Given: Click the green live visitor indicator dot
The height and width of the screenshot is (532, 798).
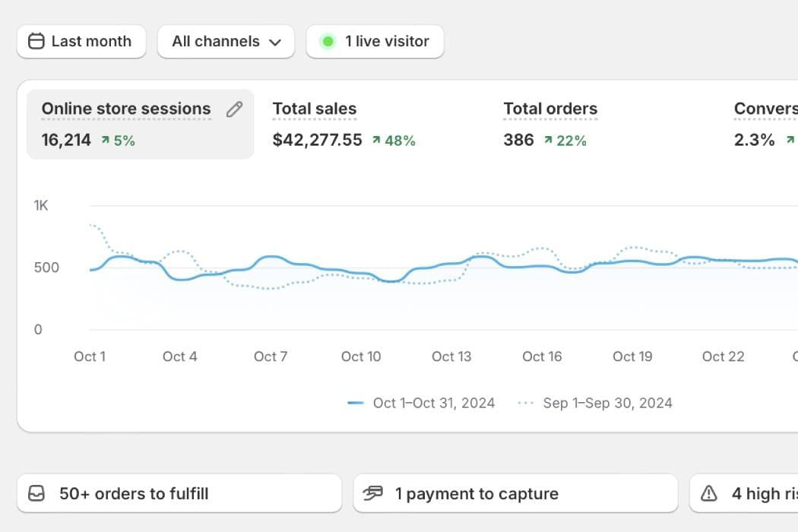Looking at the screenshot, I should pyautogui.click(x=328, y=42).
